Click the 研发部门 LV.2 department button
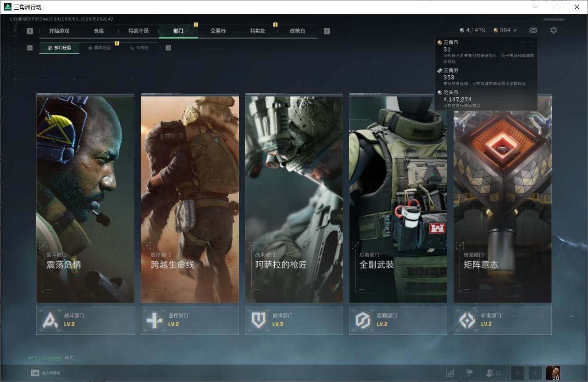 click(x=503, y=320)
